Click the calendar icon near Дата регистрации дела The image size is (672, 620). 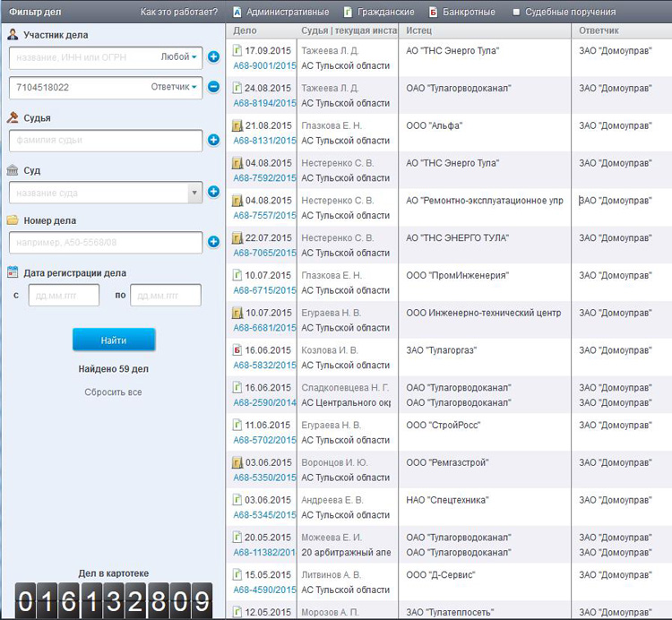click(13, 272)
